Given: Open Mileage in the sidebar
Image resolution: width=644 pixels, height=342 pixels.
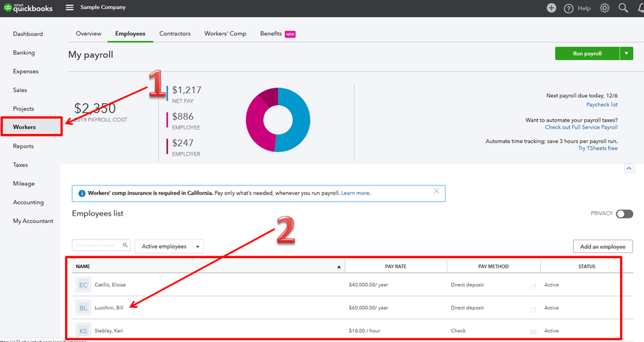Looking at the screenshot, I should click(x=24, y=184).
